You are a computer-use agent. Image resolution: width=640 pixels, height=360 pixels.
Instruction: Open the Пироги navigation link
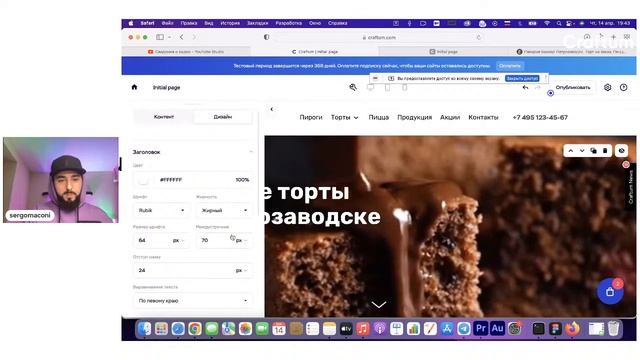click(x=311, y=118)
